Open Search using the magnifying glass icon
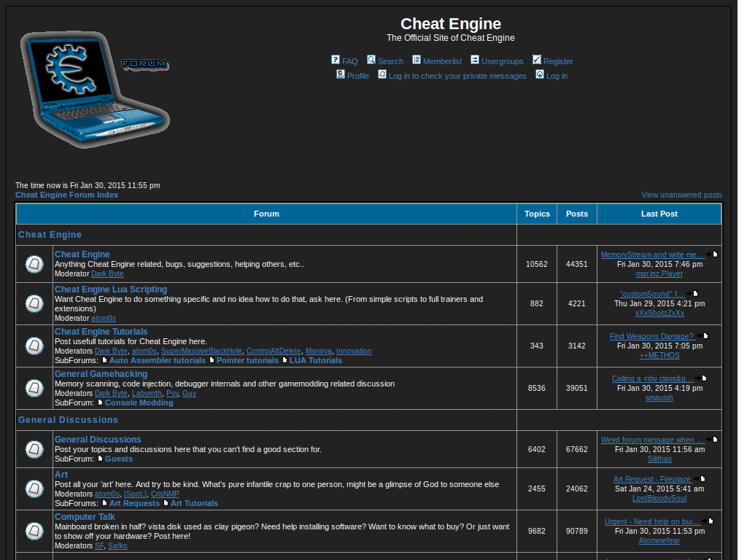Viewport: 747px width, 560px height. pos(371,61)
